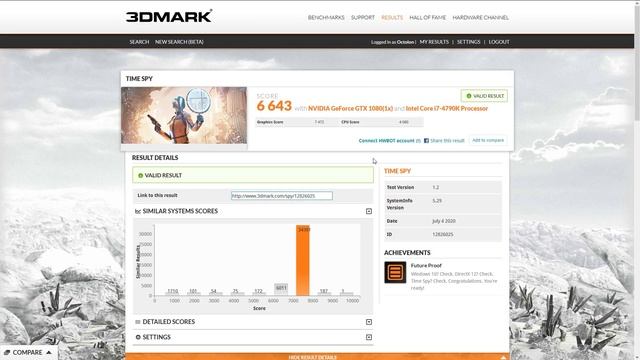Click the Facebook share icon
The width and height of the screenshot is (640, 360).
[x=426, y=140]
